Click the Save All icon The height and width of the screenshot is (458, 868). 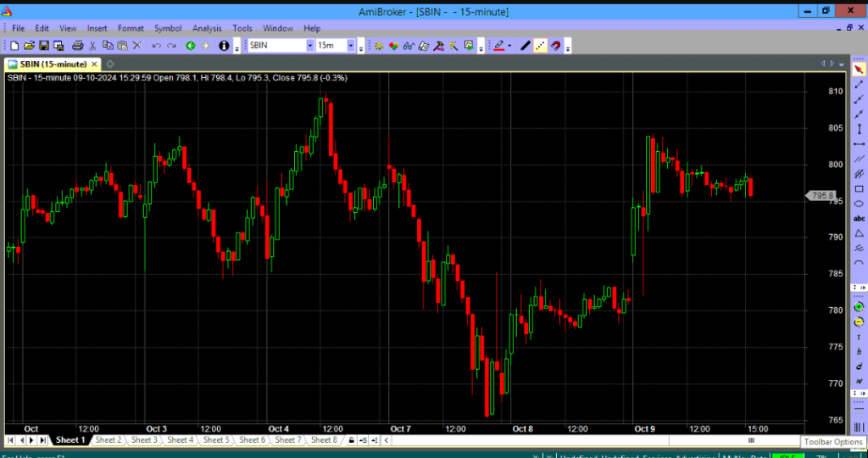pyautogui.click(x=58, y=46)
